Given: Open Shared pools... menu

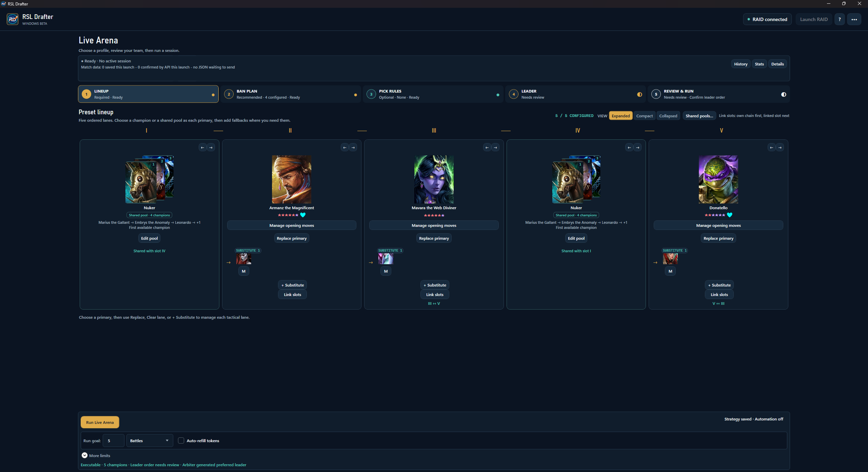Looking at the screenshot, I should tap(699, 116).
